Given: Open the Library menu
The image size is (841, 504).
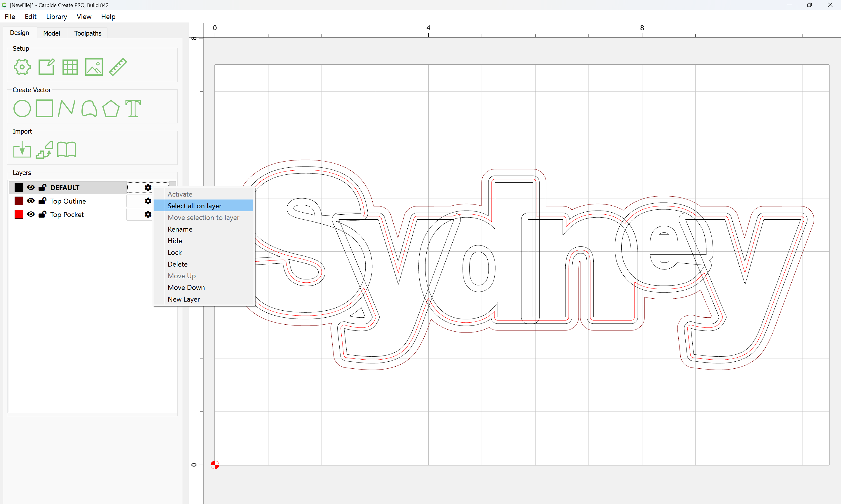Looking at the screenshot, I should 56,17.
